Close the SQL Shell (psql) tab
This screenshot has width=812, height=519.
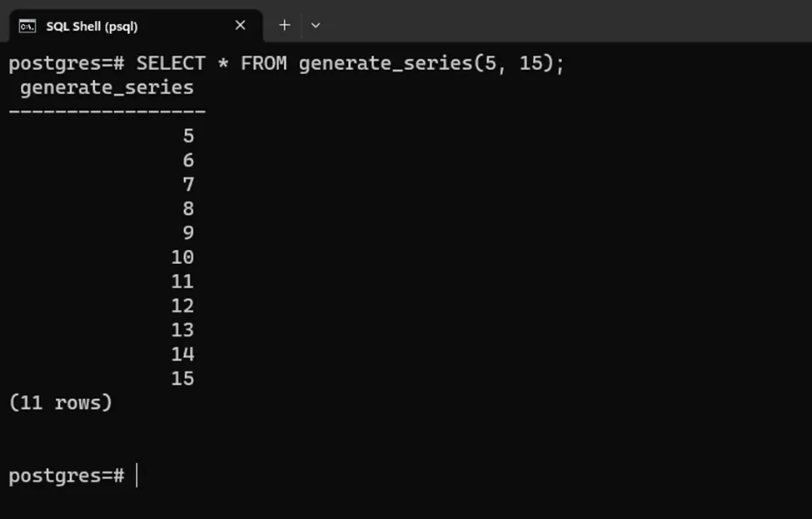(240, 25)
